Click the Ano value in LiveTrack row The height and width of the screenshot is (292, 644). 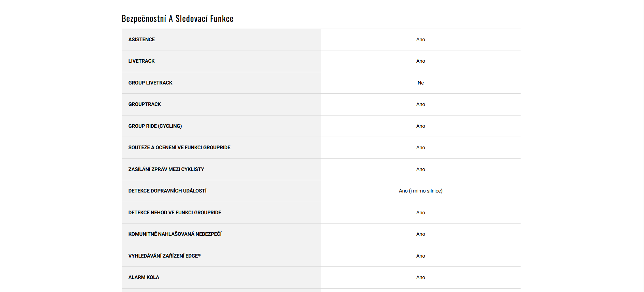click(x=421, y=61)
